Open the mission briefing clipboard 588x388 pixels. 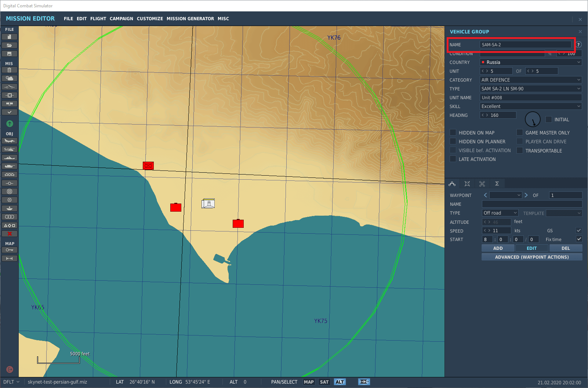tap(10, 70)
